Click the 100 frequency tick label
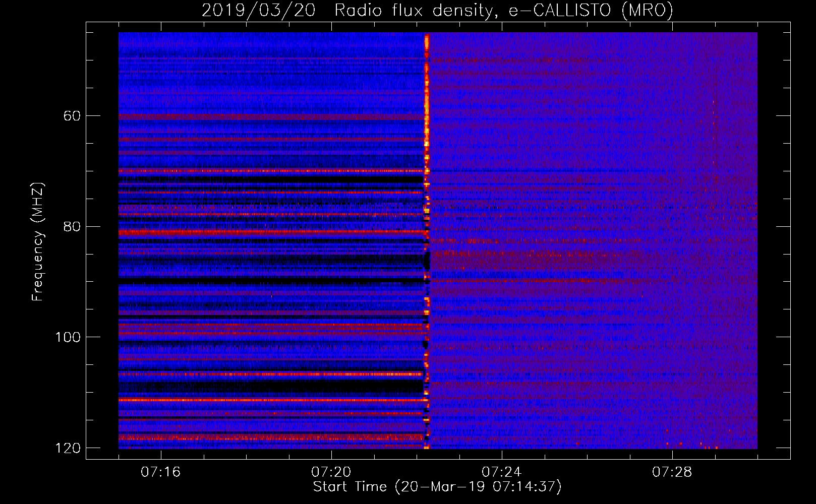Viewport: 816px width, 504px height. (x=68, y=337)
